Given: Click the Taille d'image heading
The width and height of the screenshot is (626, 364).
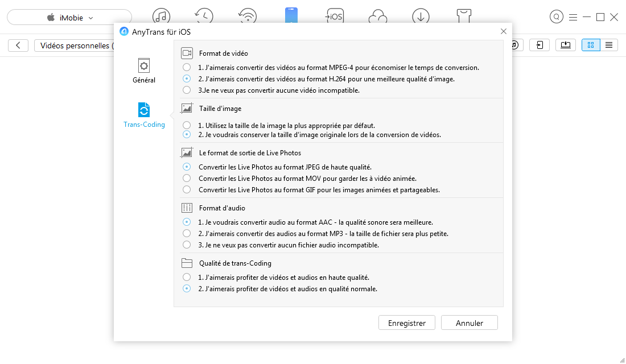Looking at the screenshot, I should click(220, 108).
